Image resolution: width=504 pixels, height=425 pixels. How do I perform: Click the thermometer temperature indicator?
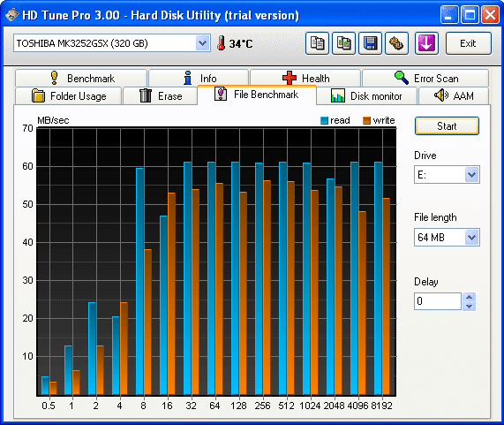[235, 43]
